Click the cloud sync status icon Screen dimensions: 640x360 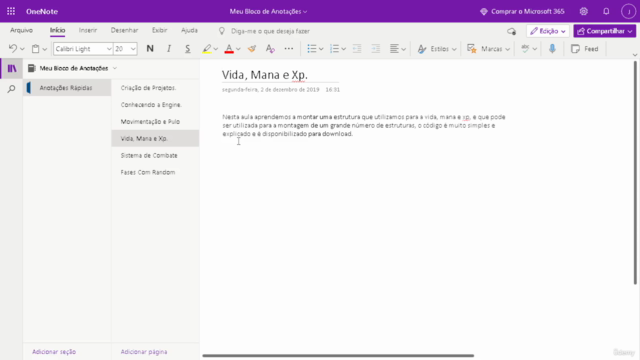pos(511,31)
